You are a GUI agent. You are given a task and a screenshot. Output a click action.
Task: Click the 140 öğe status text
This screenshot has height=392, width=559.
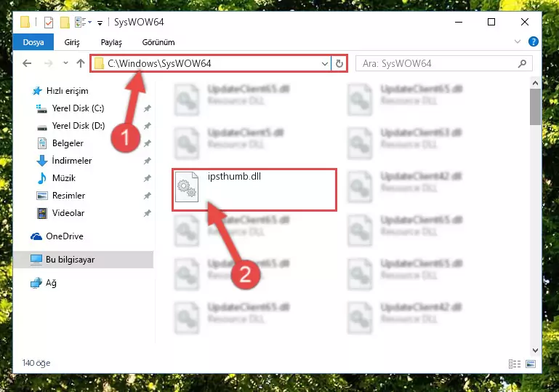point(36,363)
